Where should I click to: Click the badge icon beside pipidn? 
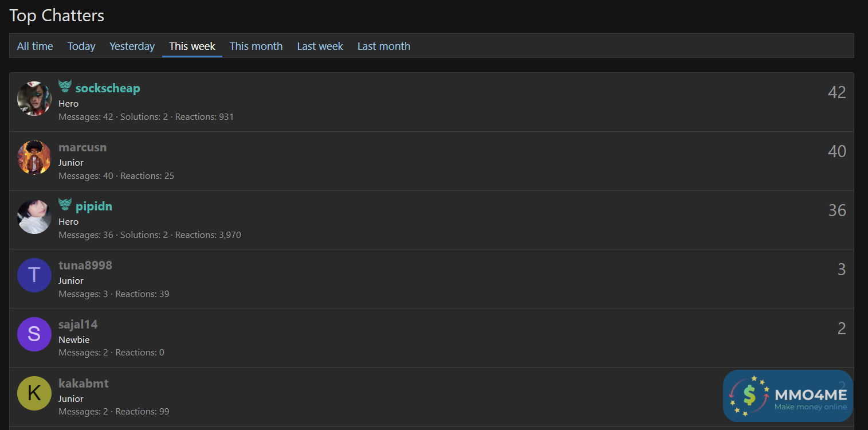click(x=65, y=205)
